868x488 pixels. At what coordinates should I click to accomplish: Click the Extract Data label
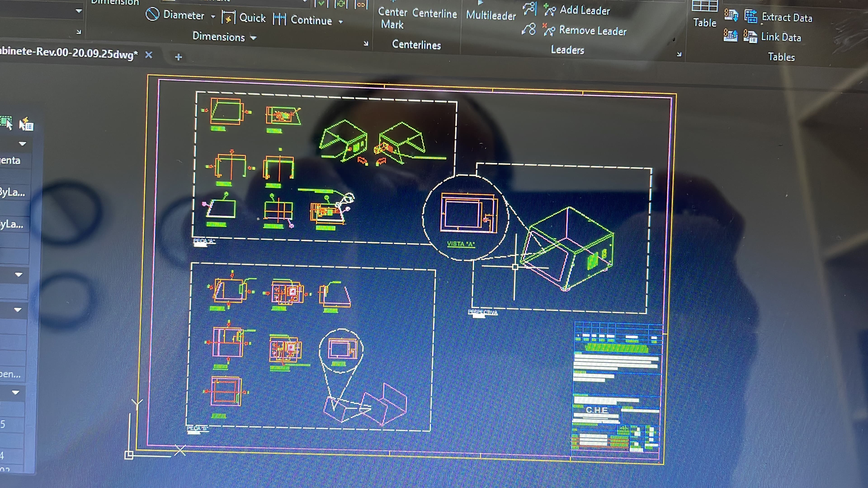pyautogui.click(x=787, y=17)
